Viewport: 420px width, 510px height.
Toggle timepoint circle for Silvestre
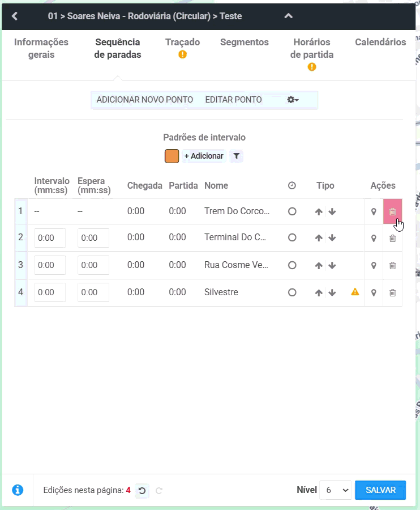[x=292, y=292]
